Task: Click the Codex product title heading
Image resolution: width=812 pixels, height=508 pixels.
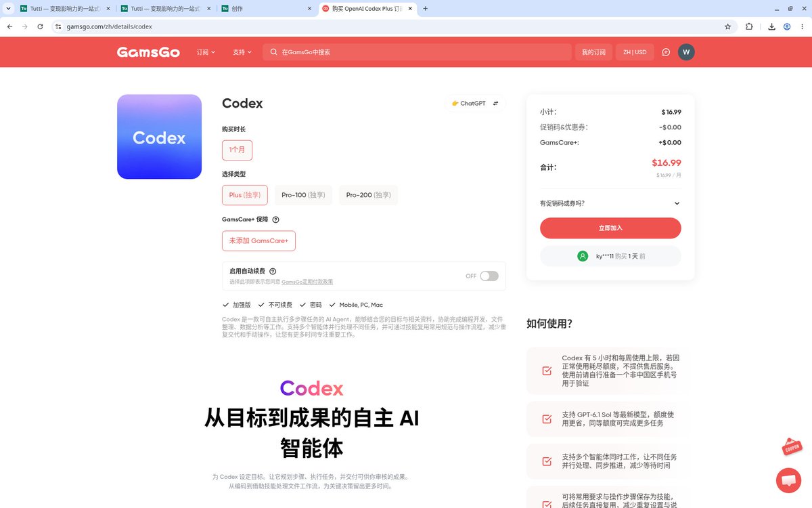Action: coord(242,104)
